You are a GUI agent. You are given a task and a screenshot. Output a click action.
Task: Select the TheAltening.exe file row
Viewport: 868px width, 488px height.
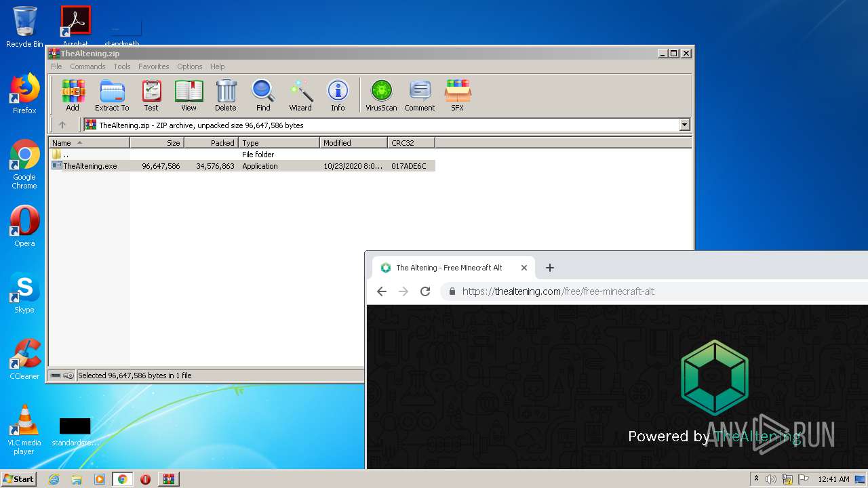[242, 166]
